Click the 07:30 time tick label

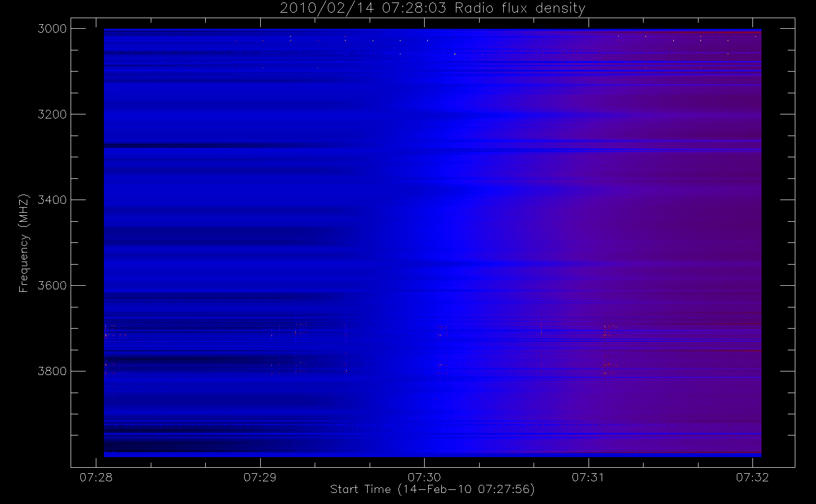coord(424,477)
